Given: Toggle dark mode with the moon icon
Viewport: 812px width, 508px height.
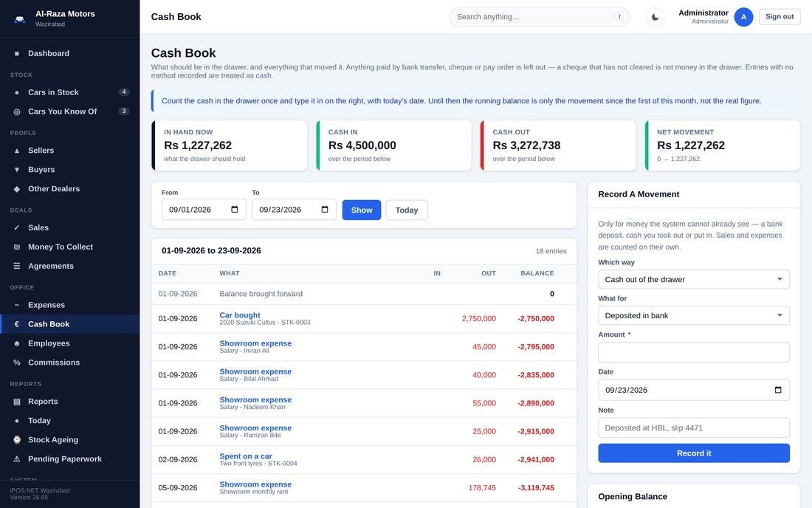Looking at the screenshot, I should (655, 16).
